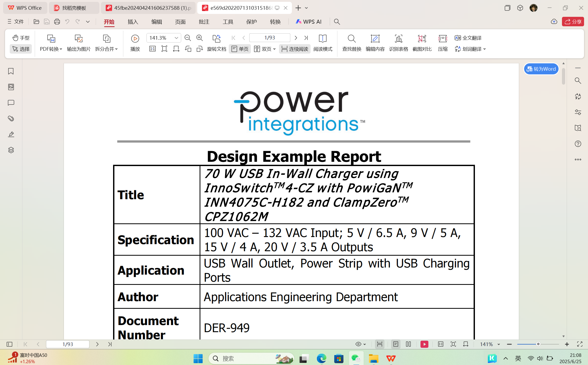Activate the Select tool (选择)
Screen dimensions: 588x365
21,49
